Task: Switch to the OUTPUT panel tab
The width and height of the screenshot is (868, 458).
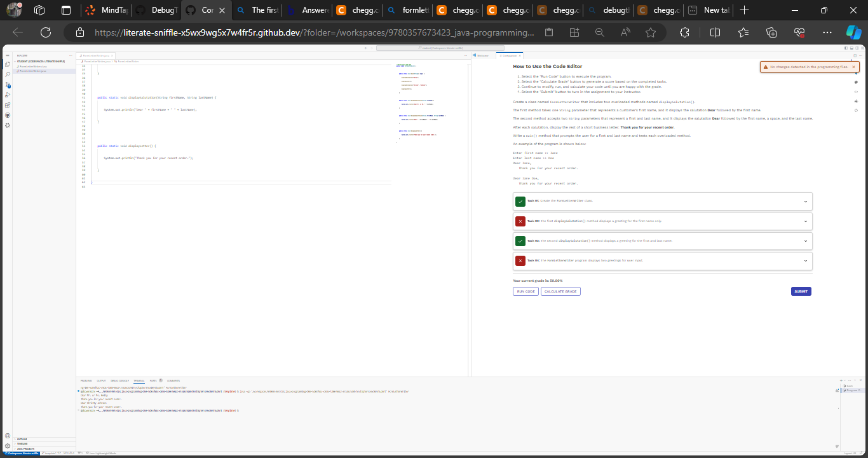Action: [x=102, y=380]
